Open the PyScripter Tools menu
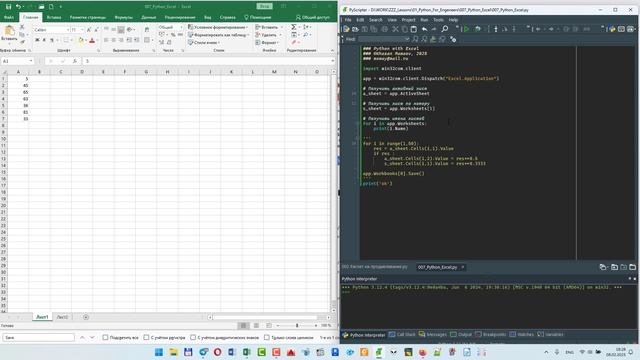The image size is (640, 360). (x=438, y=20)
